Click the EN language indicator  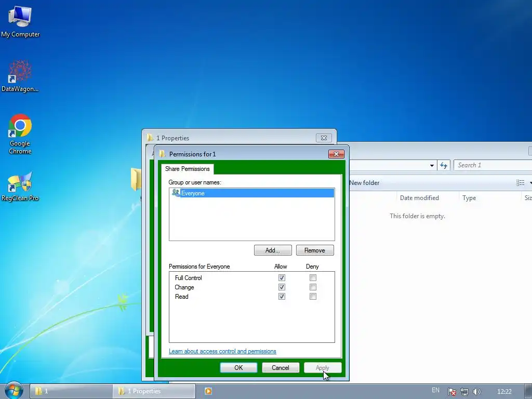click(x=436, y=390)
